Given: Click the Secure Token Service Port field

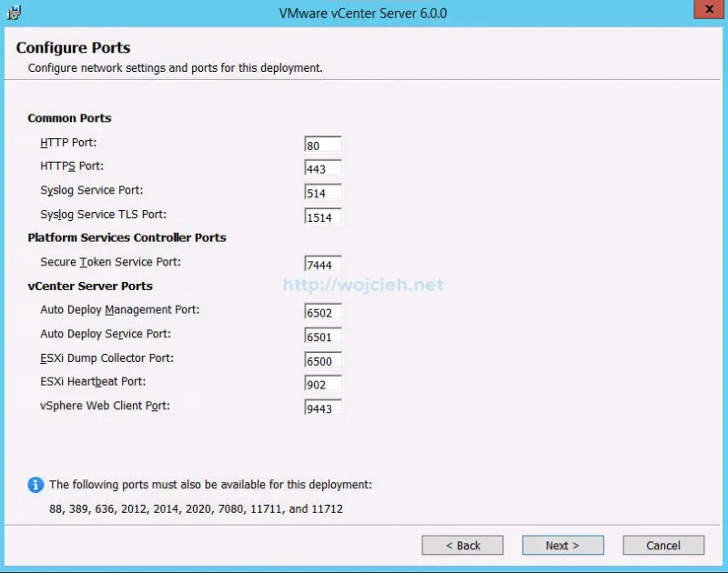Looking at the screenshot, I should (x=323, y=263).
